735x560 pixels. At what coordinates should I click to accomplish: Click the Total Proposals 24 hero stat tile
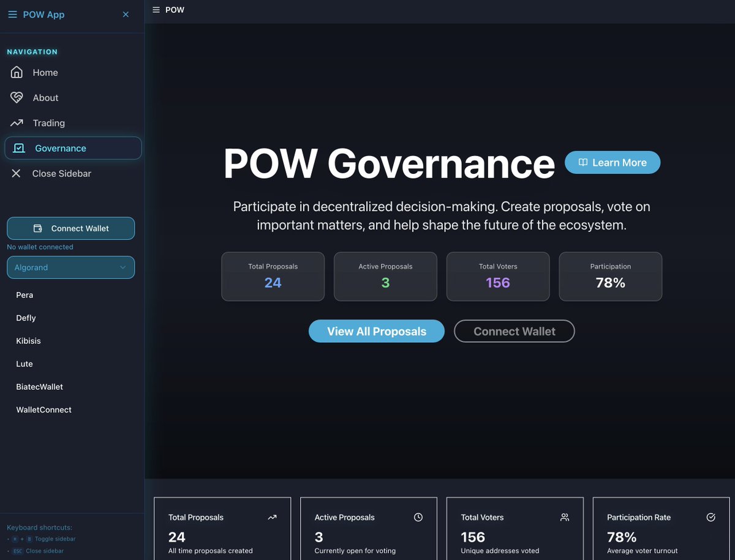273,277
